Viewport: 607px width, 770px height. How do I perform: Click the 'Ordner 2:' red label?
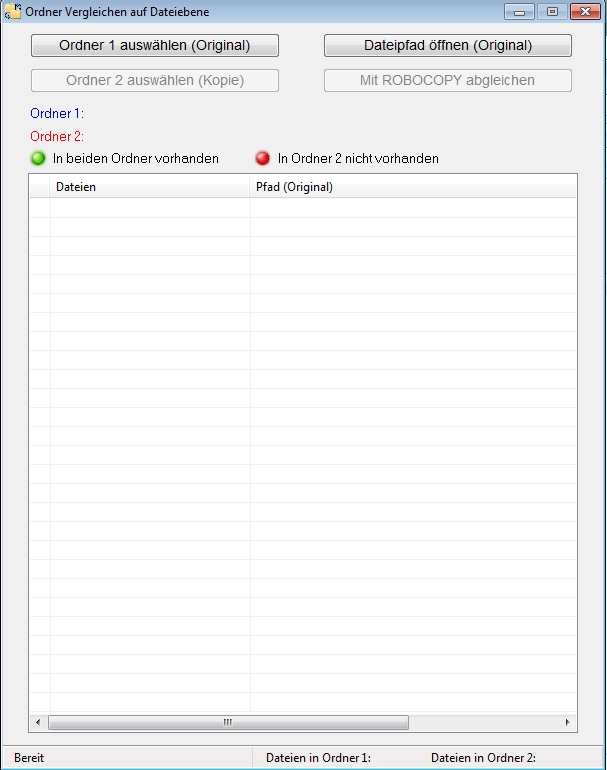(x=57, y=136)
